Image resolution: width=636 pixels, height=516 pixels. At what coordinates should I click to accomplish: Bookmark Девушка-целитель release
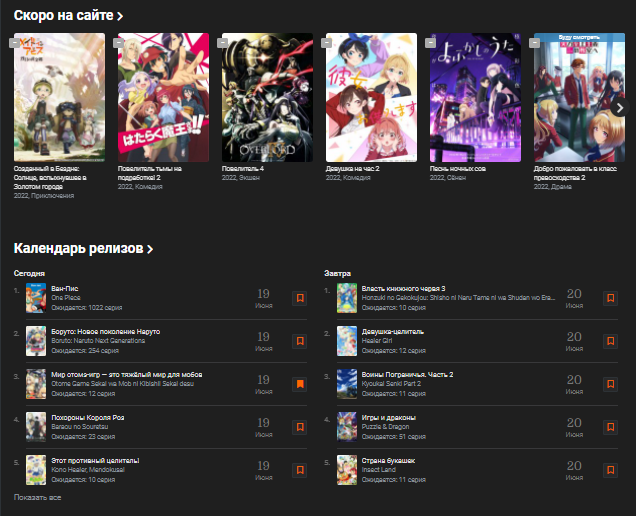point(610,341)
